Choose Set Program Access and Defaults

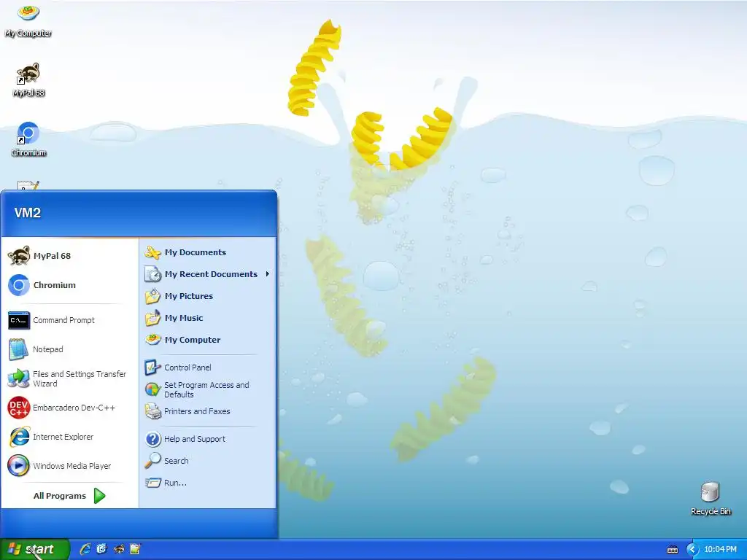point(208,389)
